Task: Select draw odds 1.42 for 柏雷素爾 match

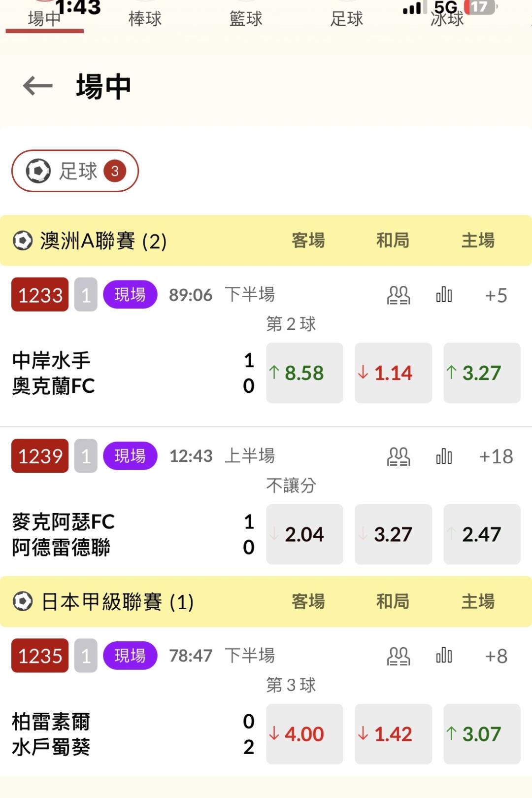Action: 393,734
